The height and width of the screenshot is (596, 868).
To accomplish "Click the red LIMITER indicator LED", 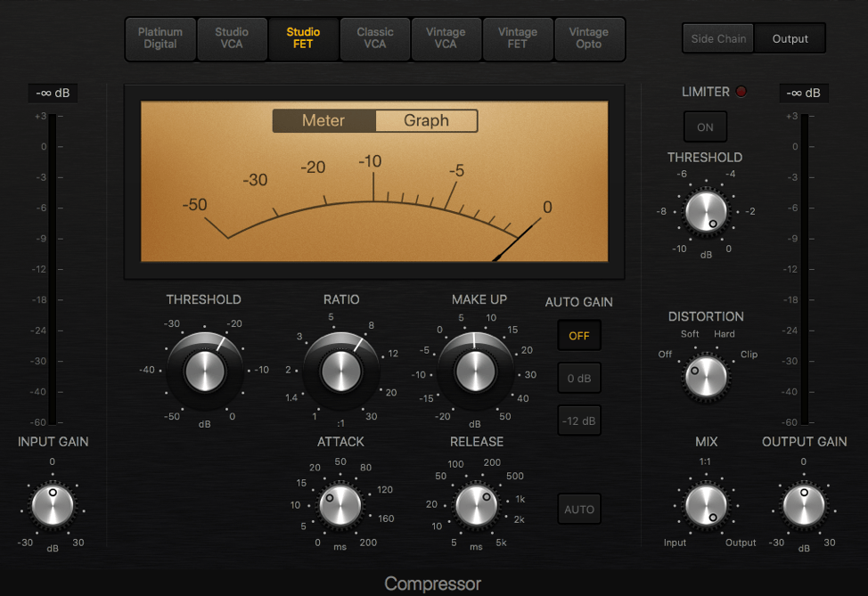I will tap(741, 92).
